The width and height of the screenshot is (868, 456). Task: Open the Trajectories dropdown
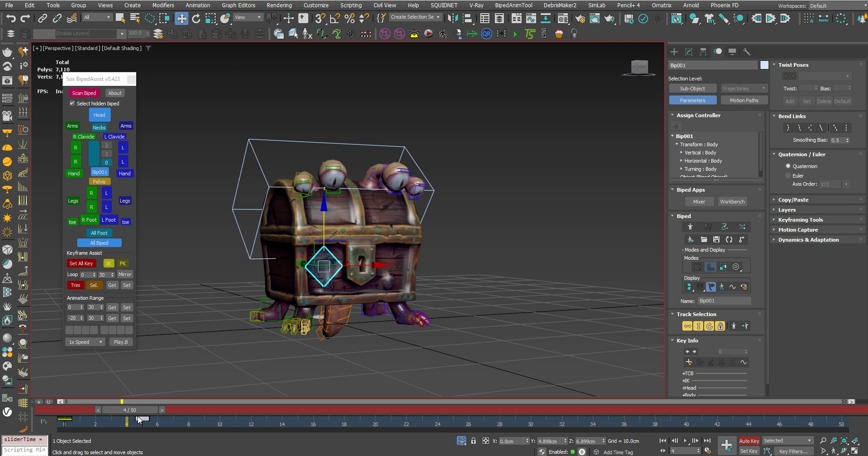743,89
